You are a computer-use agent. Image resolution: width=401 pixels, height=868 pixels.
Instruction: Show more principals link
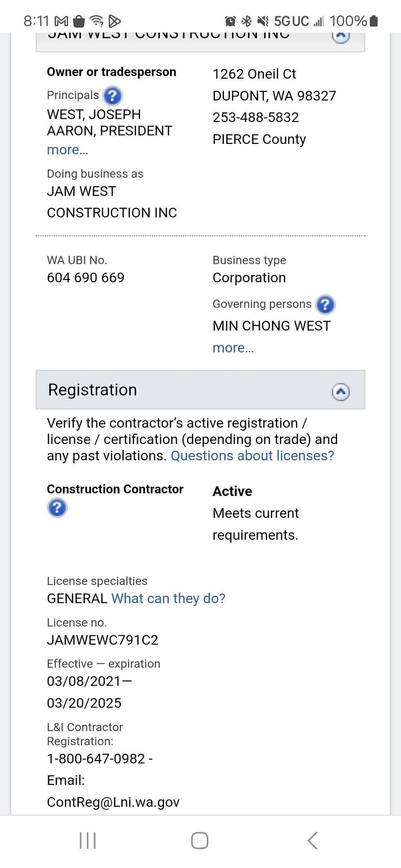(67, 150)
